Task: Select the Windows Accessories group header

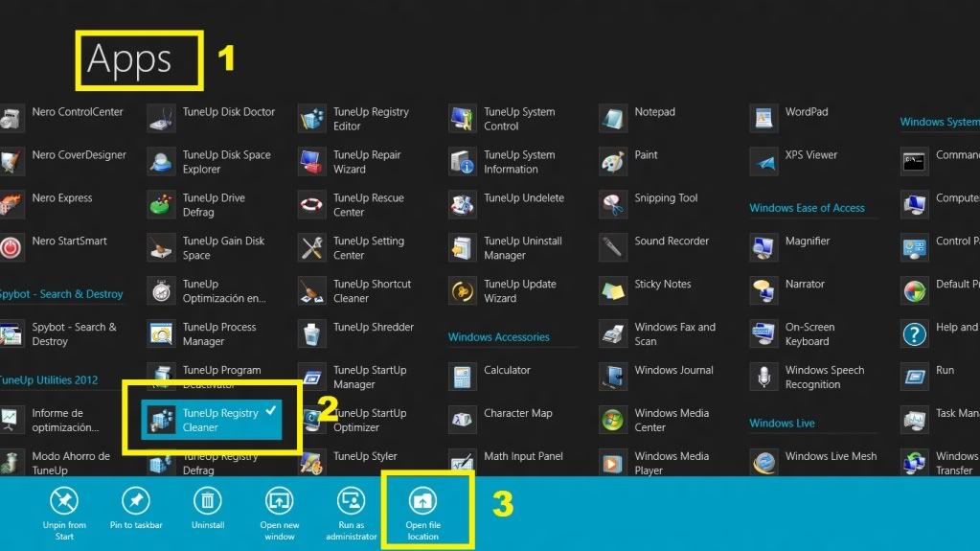Action: pyautogui.click(x=499, y=337)
